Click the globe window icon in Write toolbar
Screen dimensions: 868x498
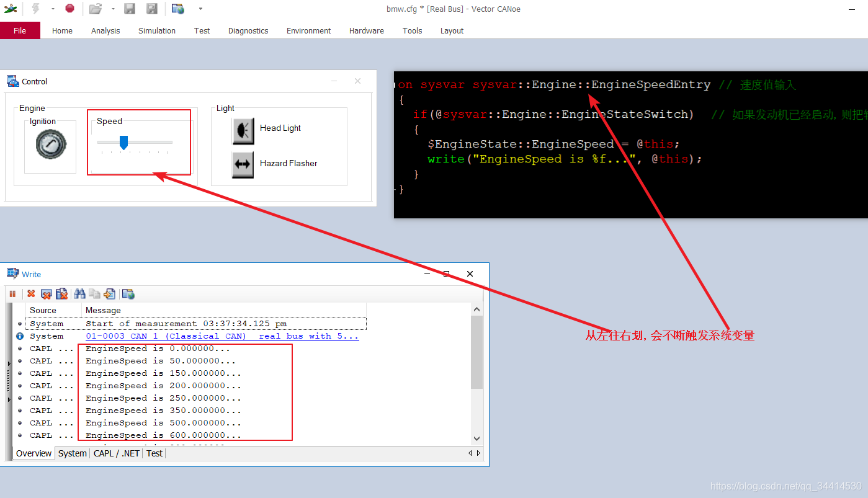click(x=128, y=294)
